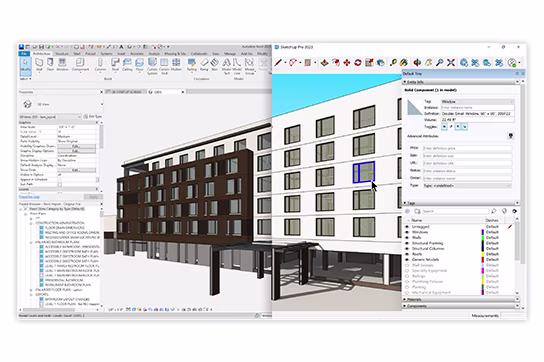
Task: Click the Apply button in Revit Properties
Action: (x=92, y=197)
